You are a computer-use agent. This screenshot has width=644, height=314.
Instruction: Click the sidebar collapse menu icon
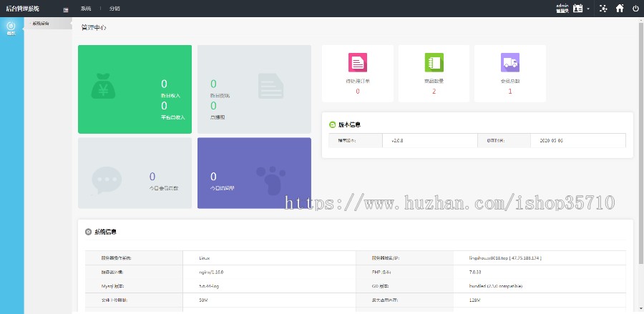[x=66, y=10]
